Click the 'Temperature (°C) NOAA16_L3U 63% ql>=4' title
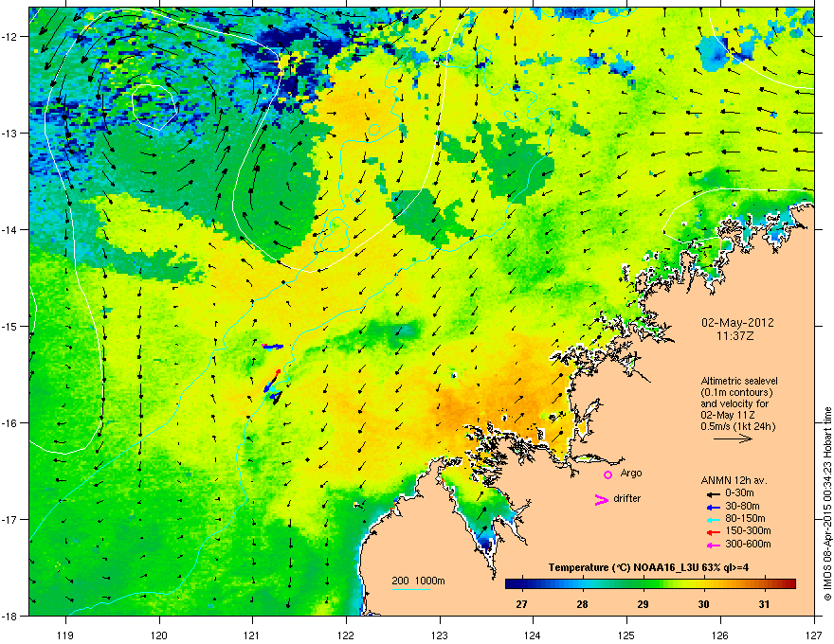Screen dimensions: 834x644 click(648, 568)
